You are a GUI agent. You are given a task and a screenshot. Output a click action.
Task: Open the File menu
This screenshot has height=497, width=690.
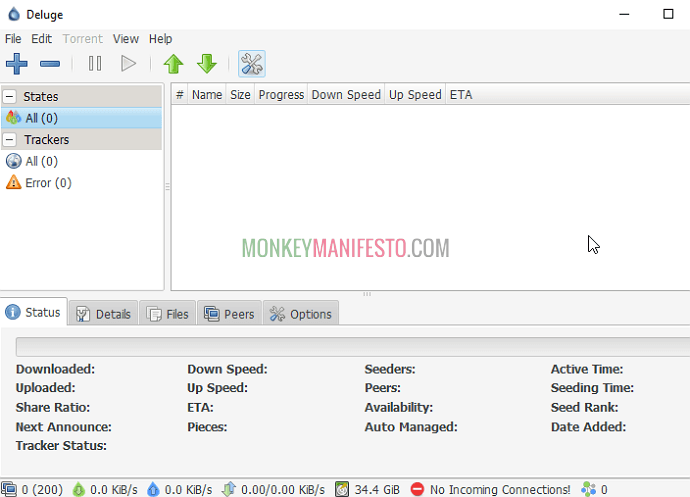[13, 39]
